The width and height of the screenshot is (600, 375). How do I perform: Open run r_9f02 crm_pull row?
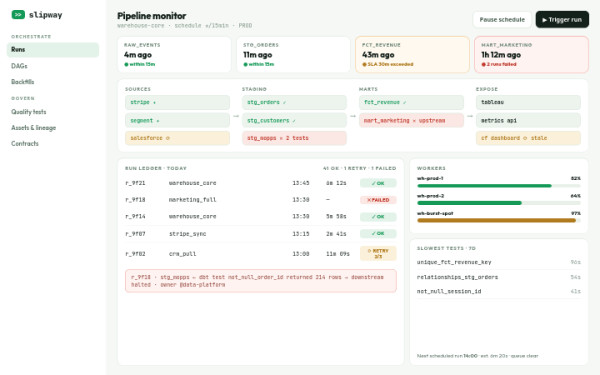(261, 254)
